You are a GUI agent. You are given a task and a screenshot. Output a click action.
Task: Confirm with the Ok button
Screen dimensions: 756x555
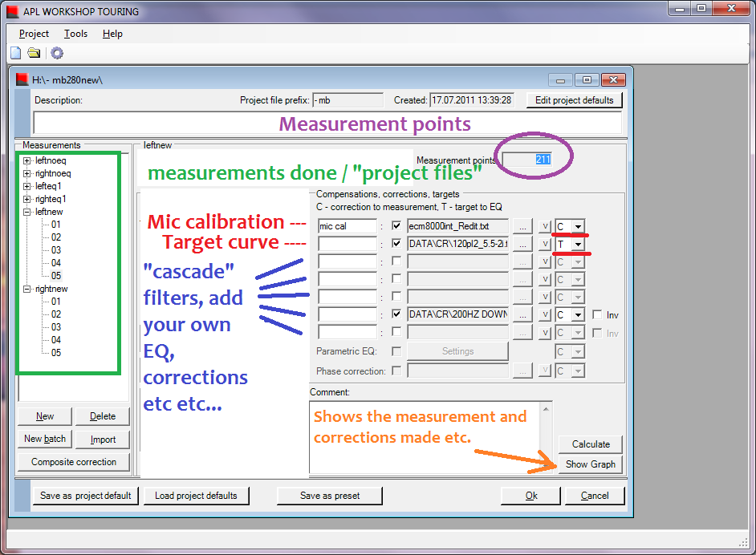click(530, 496)
